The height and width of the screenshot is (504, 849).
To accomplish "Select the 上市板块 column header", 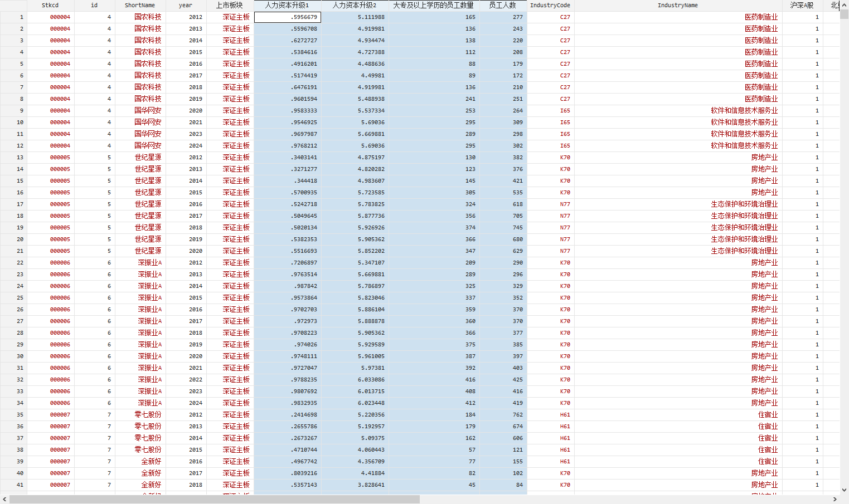I will (x=230, y=5).
